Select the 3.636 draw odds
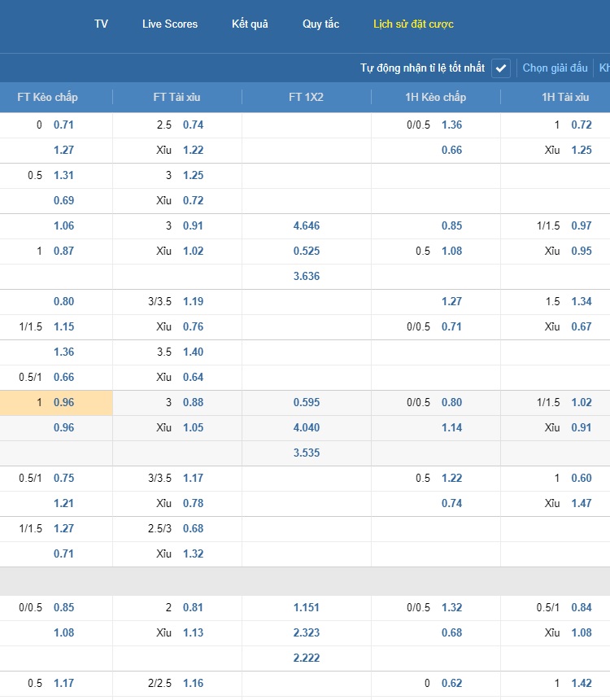The width and height of the screenshot is (610, 700). 307,277
